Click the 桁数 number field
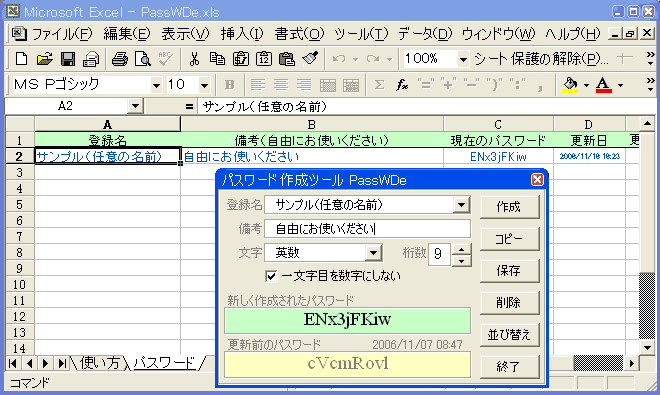Image resolution: width=660 pixels, height=395 pixels. click(439, 254)
